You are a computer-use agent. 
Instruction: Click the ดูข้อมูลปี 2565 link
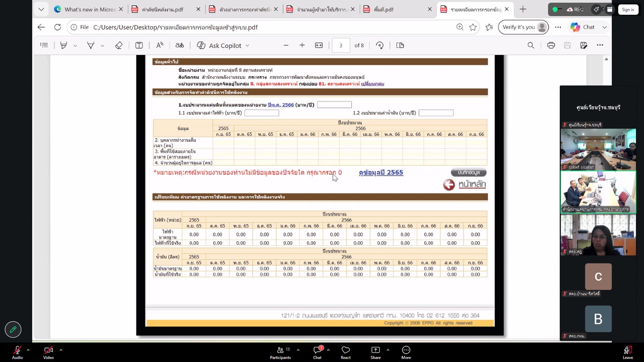[x=381, y=172]
